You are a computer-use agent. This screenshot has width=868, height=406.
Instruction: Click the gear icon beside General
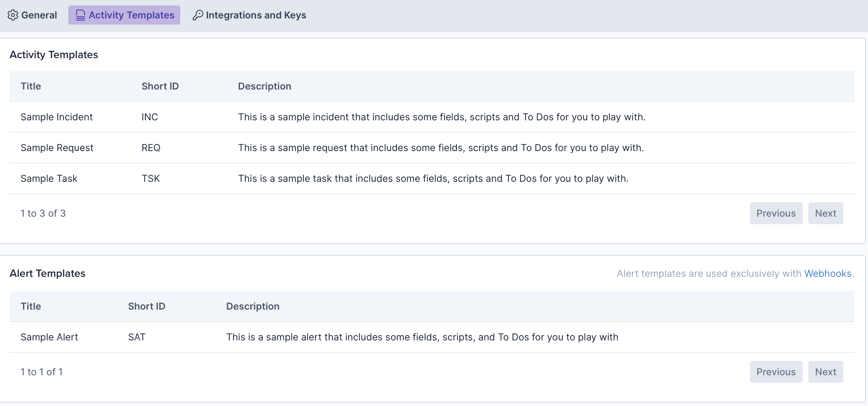13,15
